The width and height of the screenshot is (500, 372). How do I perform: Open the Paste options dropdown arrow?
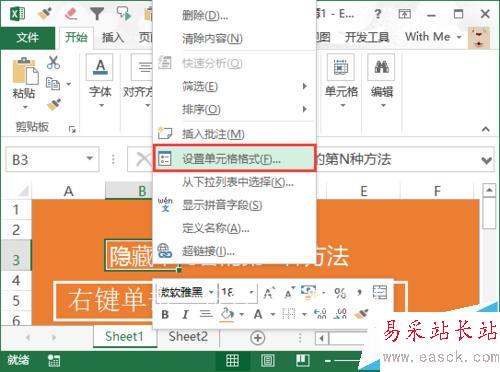[x=25, y=107]
